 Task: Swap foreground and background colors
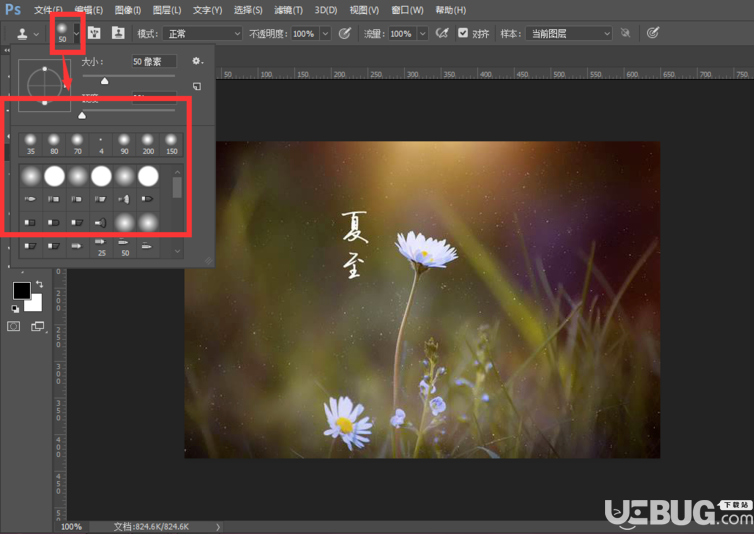pos(39,284)
